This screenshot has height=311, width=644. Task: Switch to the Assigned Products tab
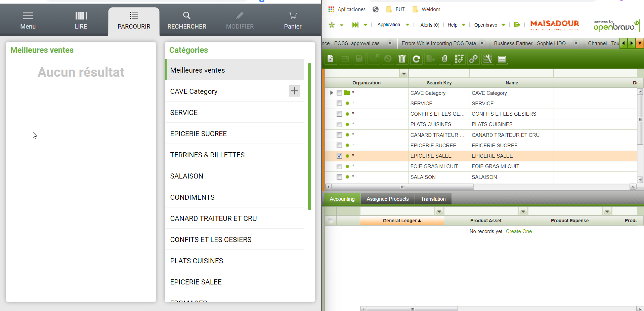point(387,199)
